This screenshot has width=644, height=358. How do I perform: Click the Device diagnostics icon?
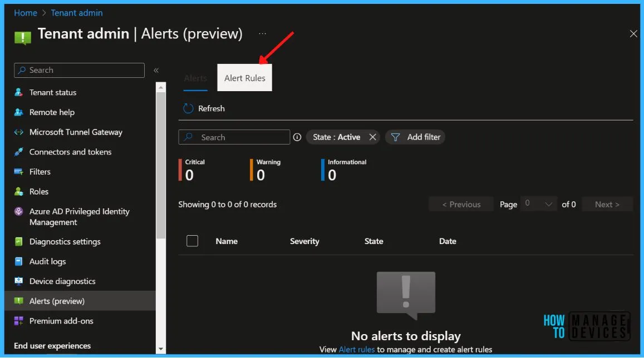[x=18, y=281]
